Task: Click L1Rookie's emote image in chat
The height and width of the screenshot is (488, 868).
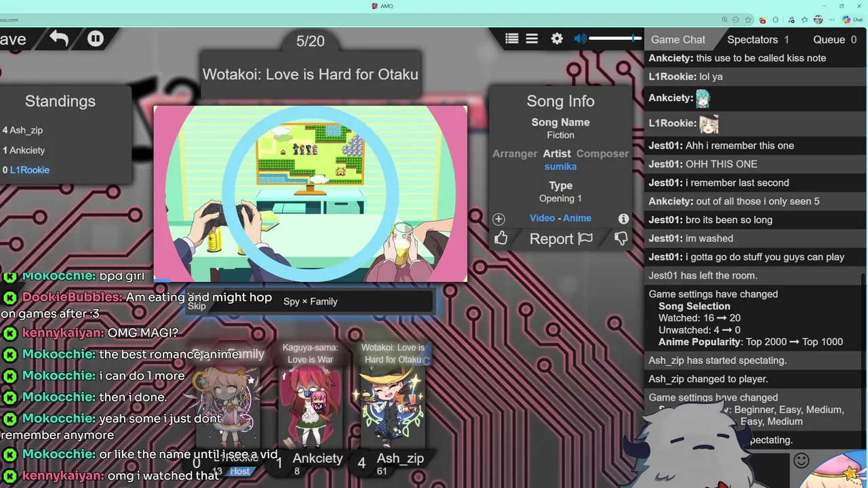Action: tap(709, 123)
